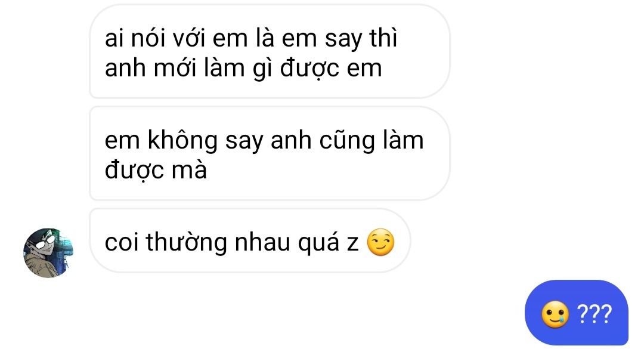Click the word 'cũng' in second message
This screenshot has height=349, width=644.
(x=348, y=141)
